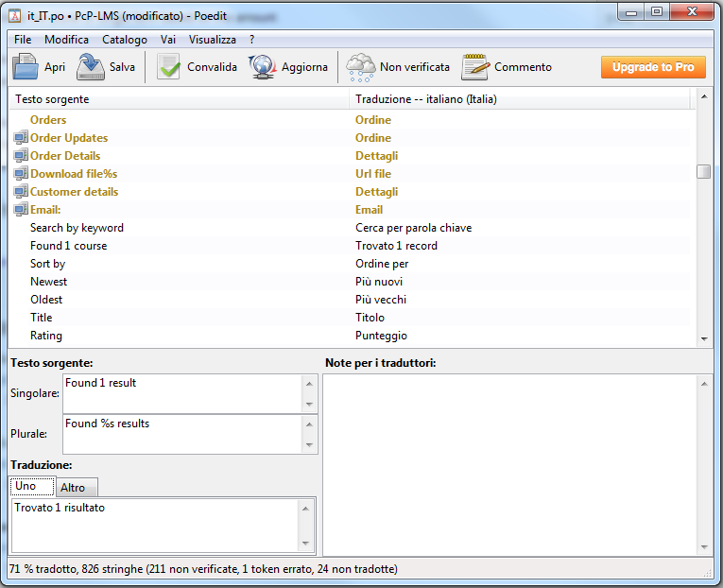Switch to the Altro translation tab
The height and width of the screenshot is (588, 723).
77,488
